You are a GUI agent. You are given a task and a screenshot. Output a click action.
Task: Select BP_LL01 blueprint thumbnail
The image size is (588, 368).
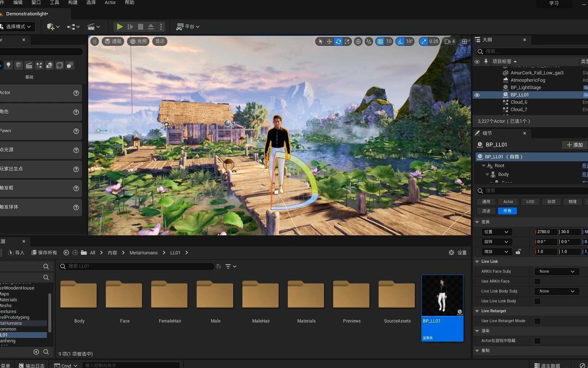coord(442,308)
